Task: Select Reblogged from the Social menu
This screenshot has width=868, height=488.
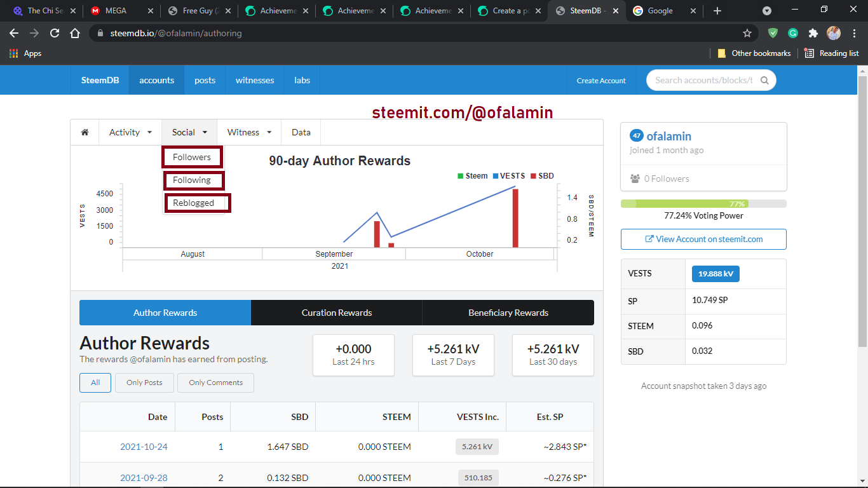Action: click(194, 203)
